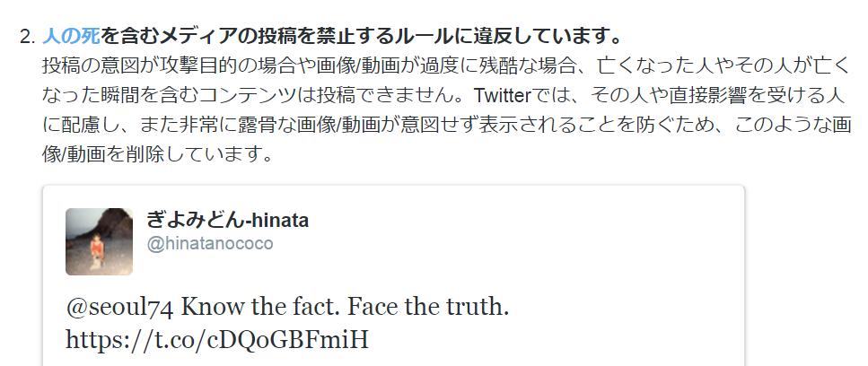This screenshot has height=366, width=868.
Task: Open the @seoul74 mention
Action: point(120,308)
